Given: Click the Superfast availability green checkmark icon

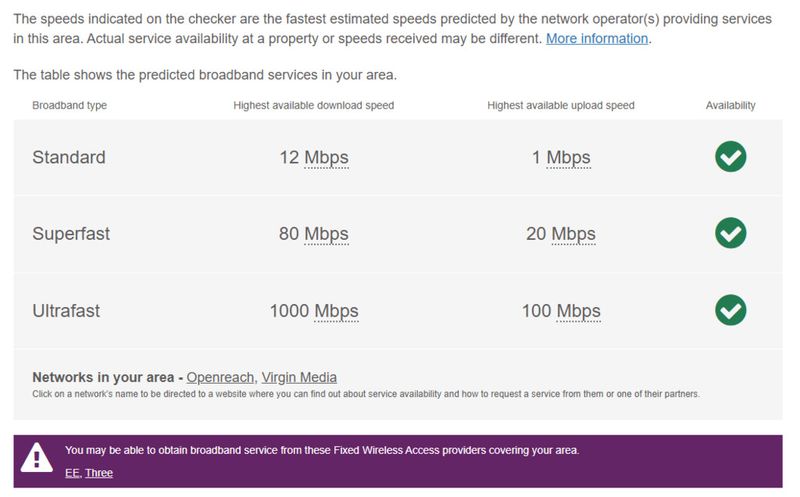Looking at the screenshot, I should pyautogui.click(x=731, y=234).
